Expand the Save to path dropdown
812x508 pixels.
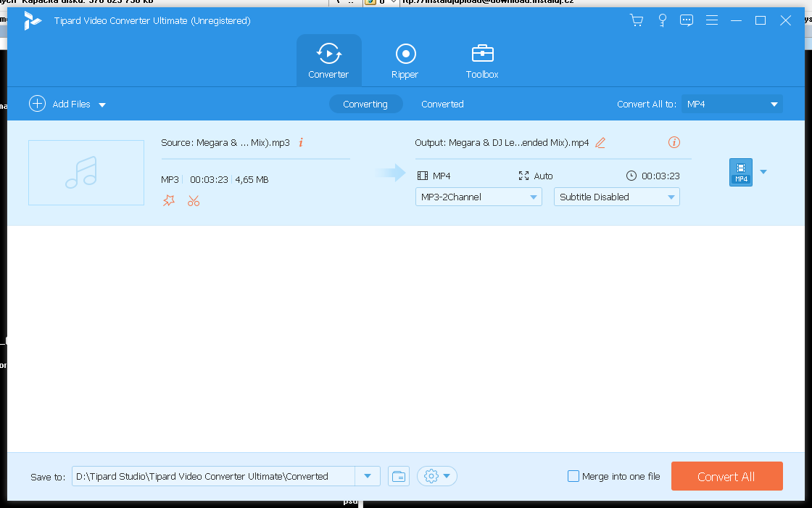coord(368,476)
